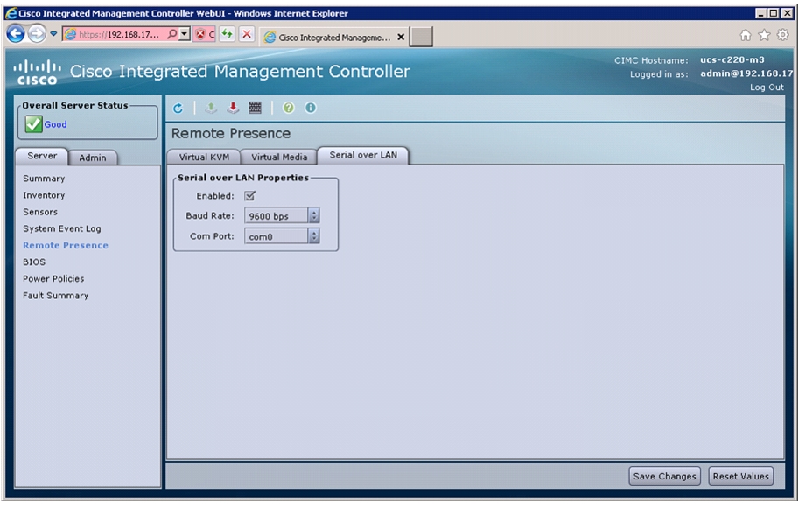Image resolution: width=798 pixels, height=532 pixels.
Task: Click the browser home icon
Action: (745, 35)
